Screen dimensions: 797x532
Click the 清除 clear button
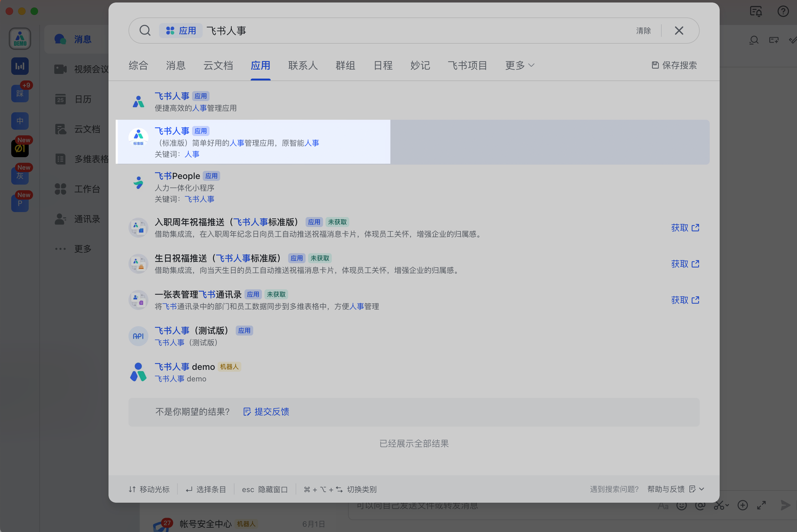(x=643, y=31)
